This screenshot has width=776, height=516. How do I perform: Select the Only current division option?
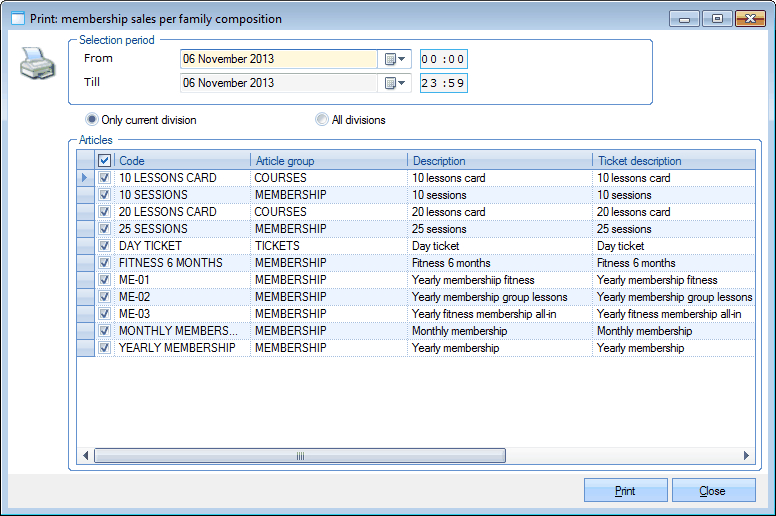pyautogui.click(x=93, y=120)
